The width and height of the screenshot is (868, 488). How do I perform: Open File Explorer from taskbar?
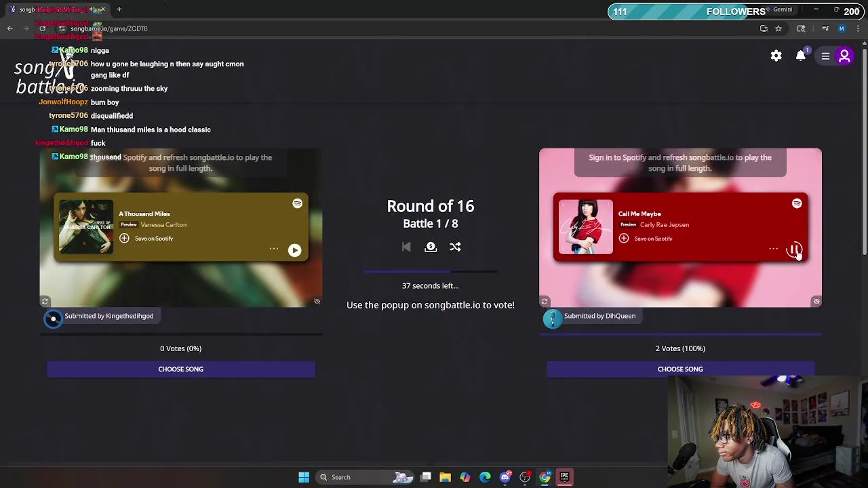[x=445, y=477]
